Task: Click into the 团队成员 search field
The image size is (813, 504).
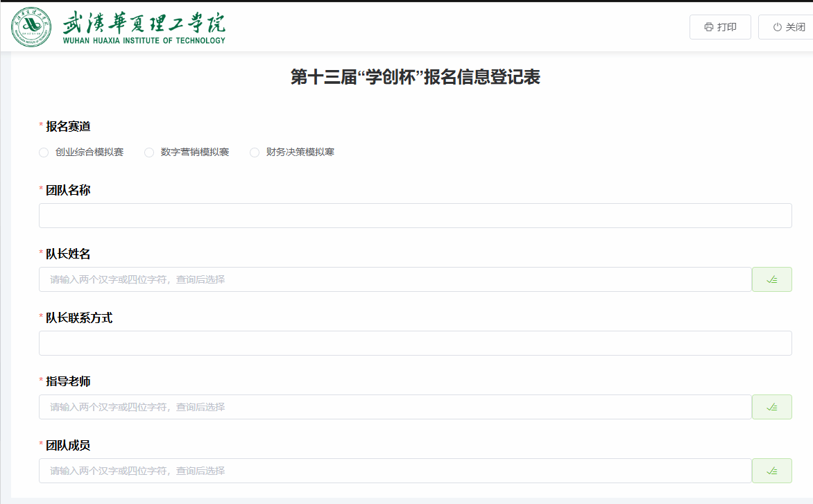Action: [x=395, y=471]
